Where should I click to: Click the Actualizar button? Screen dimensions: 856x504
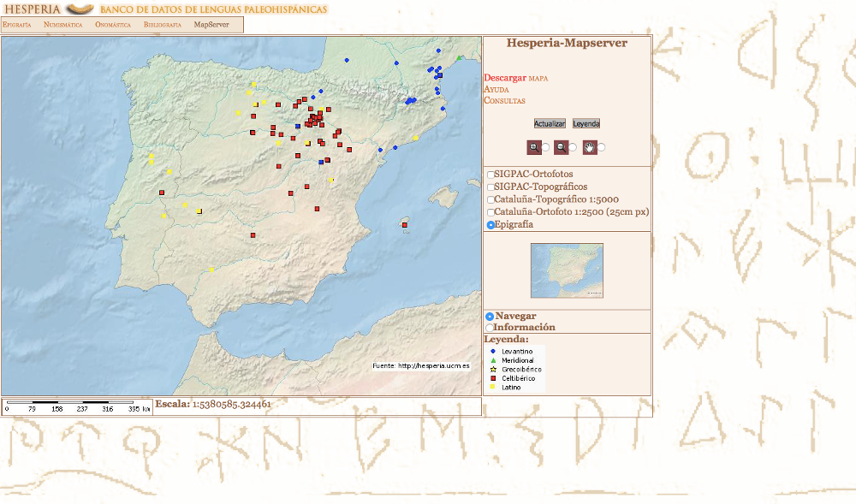coord(550,124)
